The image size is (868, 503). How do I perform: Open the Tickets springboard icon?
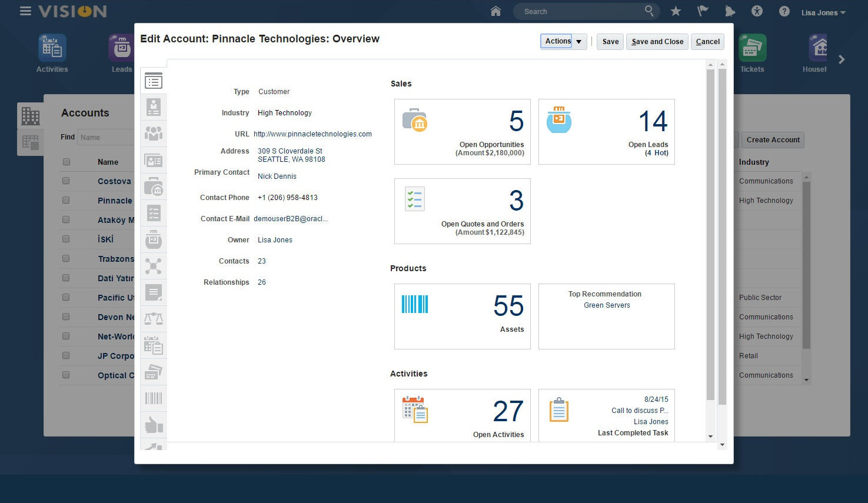pyautogui.click(x=753, y=48)
